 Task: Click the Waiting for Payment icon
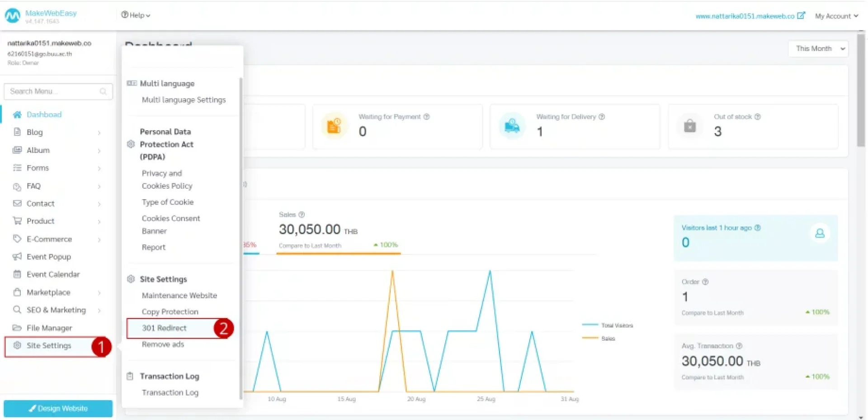point(334,126)
